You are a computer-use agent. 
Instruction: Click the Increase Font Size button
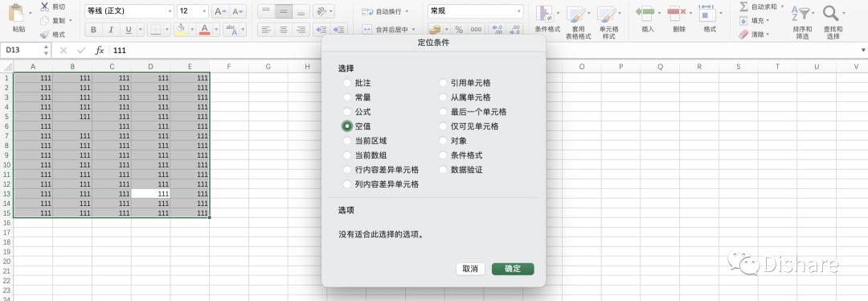[219, 11]
